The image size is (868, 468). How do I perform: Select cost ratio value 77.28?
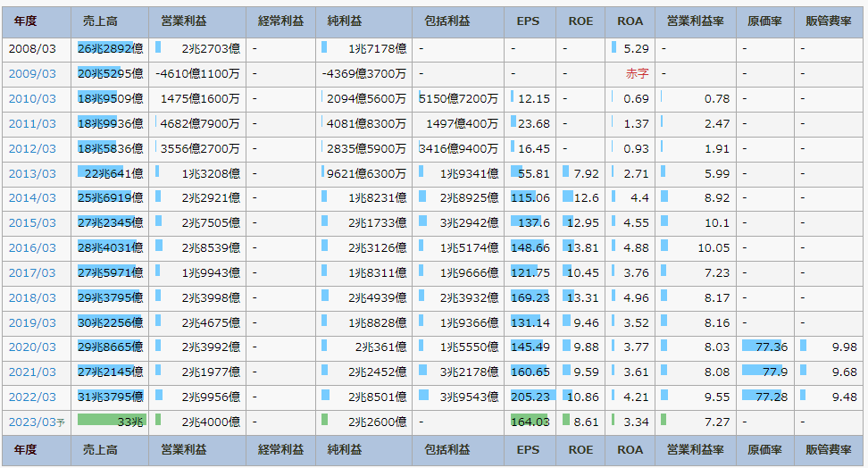click(772, 397)
